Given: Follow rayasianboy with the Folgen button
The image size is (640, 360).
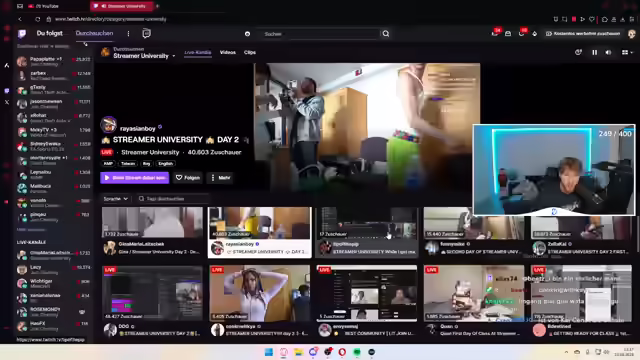Looking at the screenshot, I should coord(188,178).
